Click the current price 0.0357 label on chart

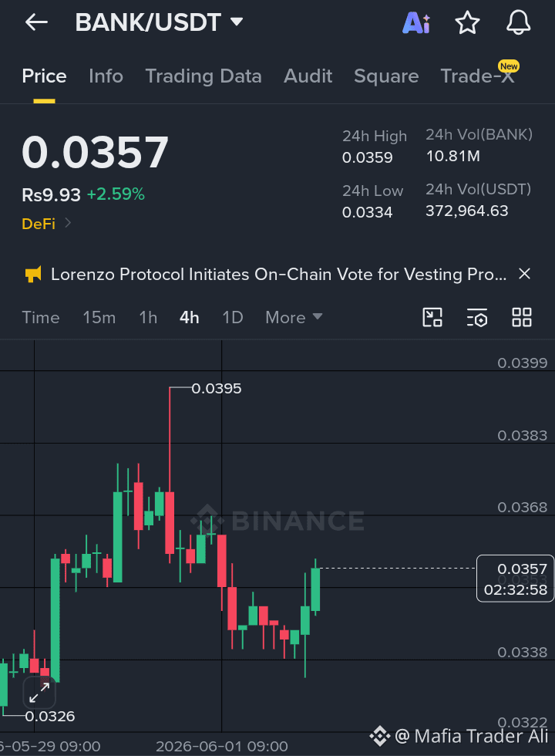[x=515, y=579]
